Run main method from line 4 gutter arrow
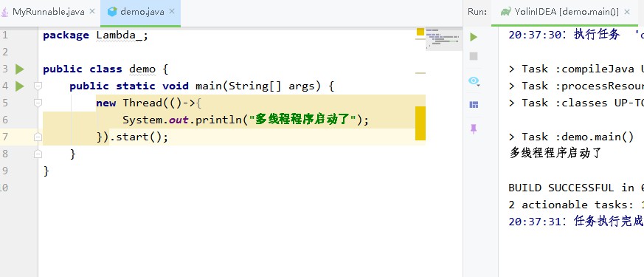The image size is (644, 277). (20, 86)
